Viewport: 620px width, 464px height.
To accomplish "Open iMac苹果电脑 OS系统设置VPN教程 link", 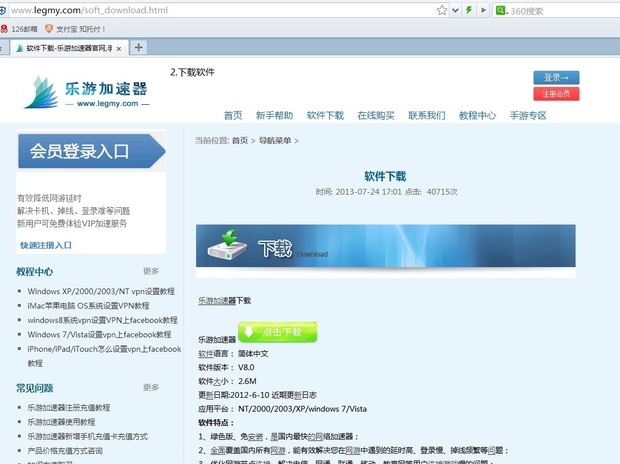I will 88,306.
